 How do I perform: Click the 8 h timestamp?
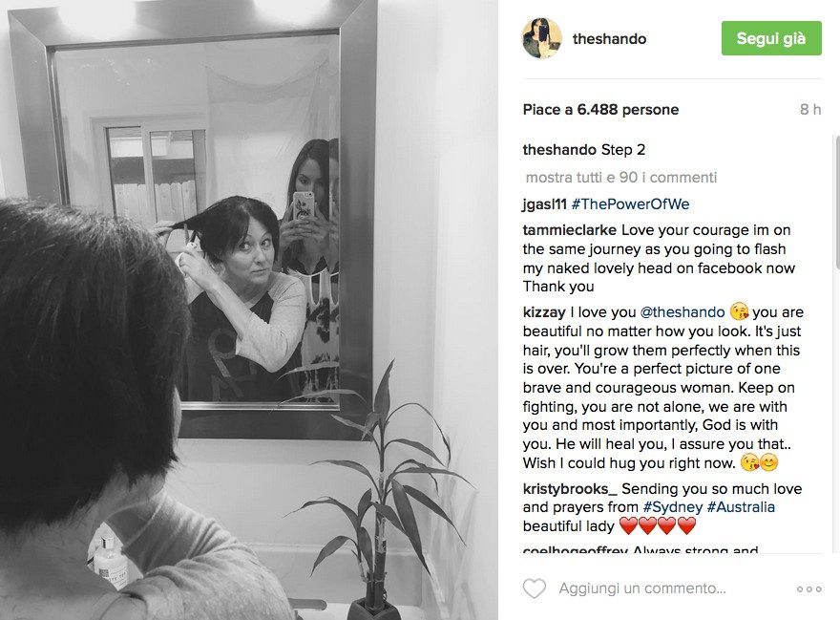coord(810,110)
